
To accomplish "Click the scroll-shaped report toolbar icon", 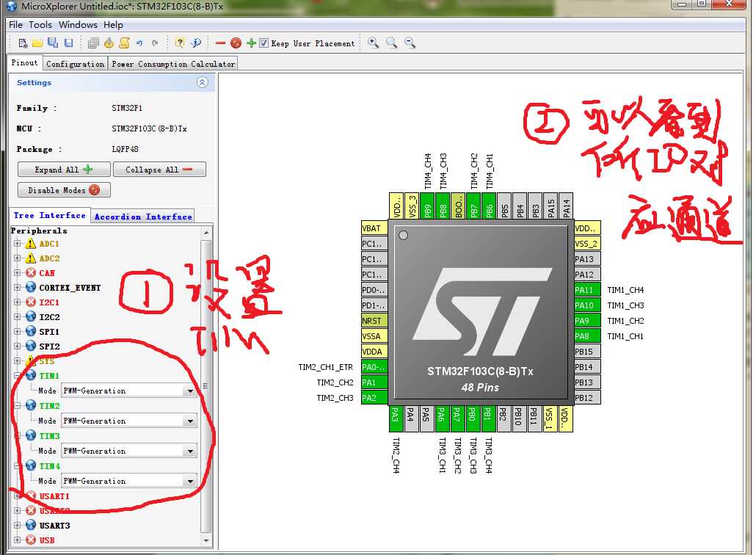I will (124, 43).
